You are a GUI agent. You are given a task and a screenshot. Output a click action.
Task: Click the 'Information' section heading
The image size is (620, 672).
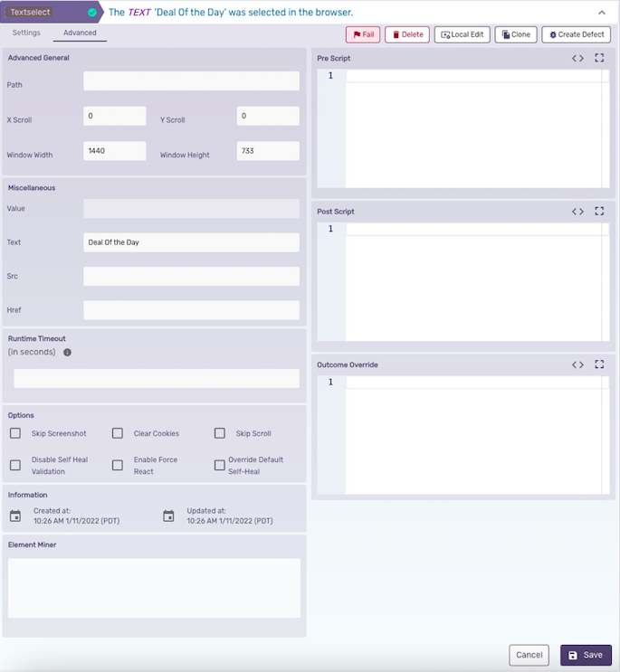(x=27, y=495)
